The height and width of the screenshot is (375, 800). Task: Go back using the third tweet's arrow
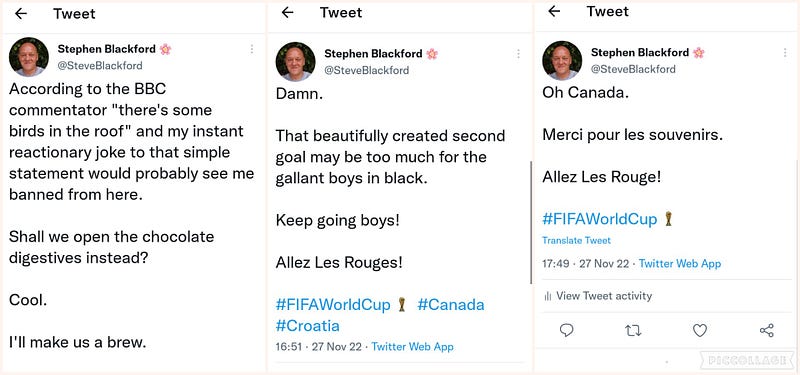tap(554, 11)
